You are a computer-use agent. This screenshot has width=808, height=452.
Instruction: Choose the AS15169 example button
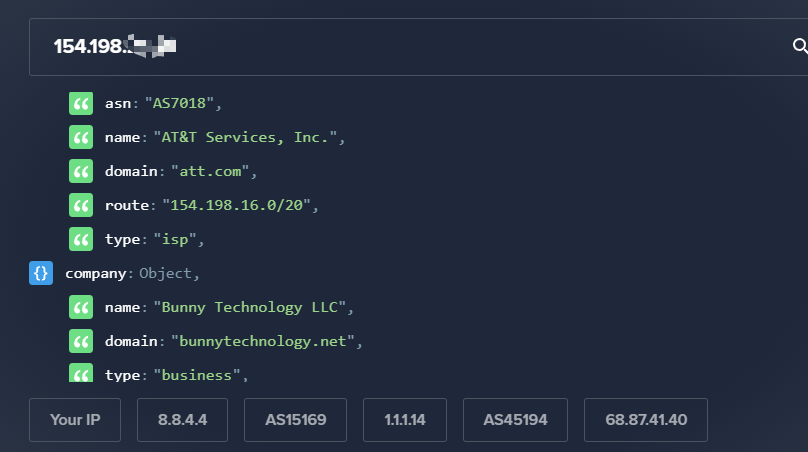point(295,420)
